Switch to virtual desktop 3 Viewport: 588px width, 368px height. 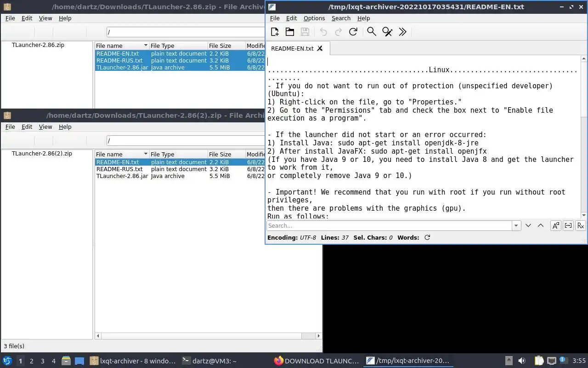tap(42, 361)
